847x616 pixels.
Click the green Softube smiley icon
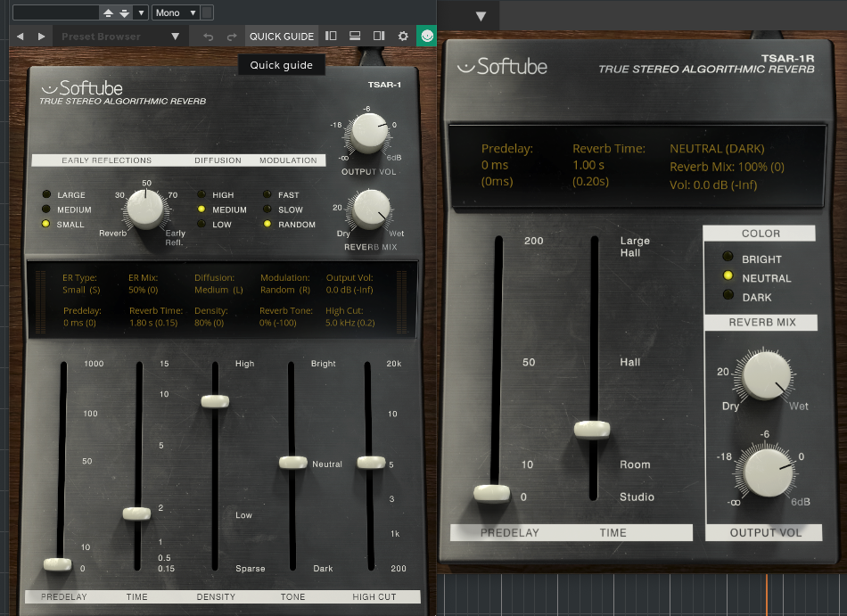pos(427,37)
